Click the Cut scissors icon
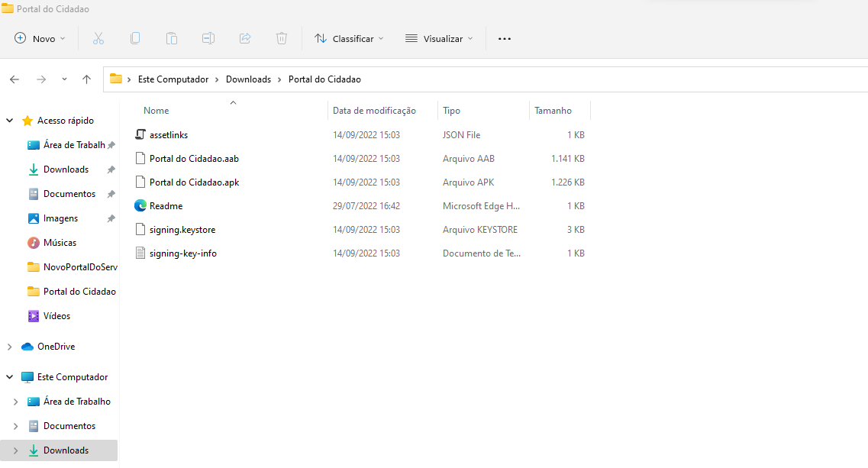 pos(98,38)
